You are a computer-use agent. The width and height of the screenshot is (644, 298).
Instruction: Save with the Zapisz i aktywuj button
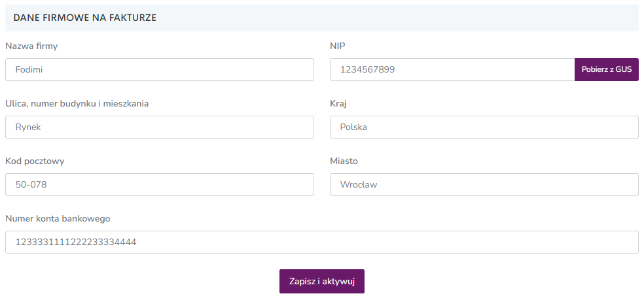pos(322,281)
